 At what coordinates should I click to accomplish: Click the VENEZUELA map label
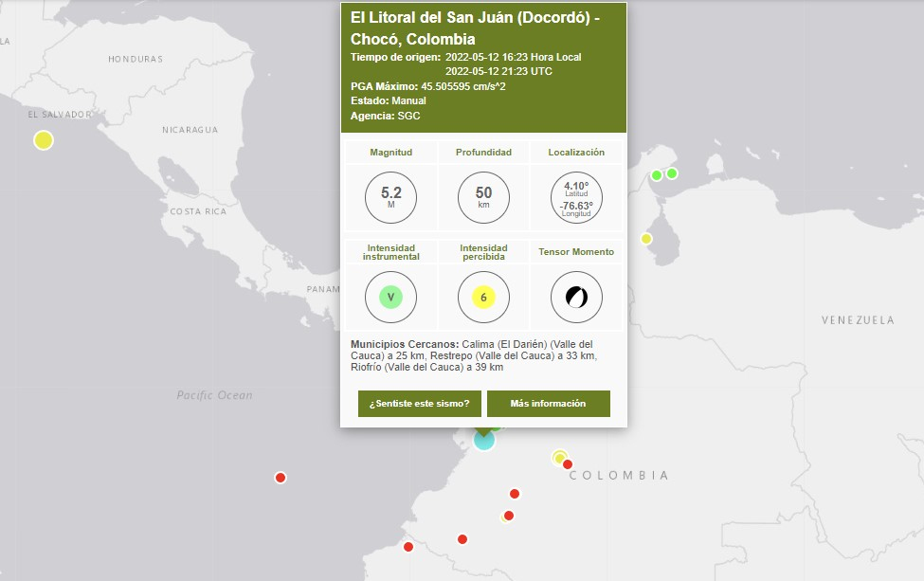[858, 320]
